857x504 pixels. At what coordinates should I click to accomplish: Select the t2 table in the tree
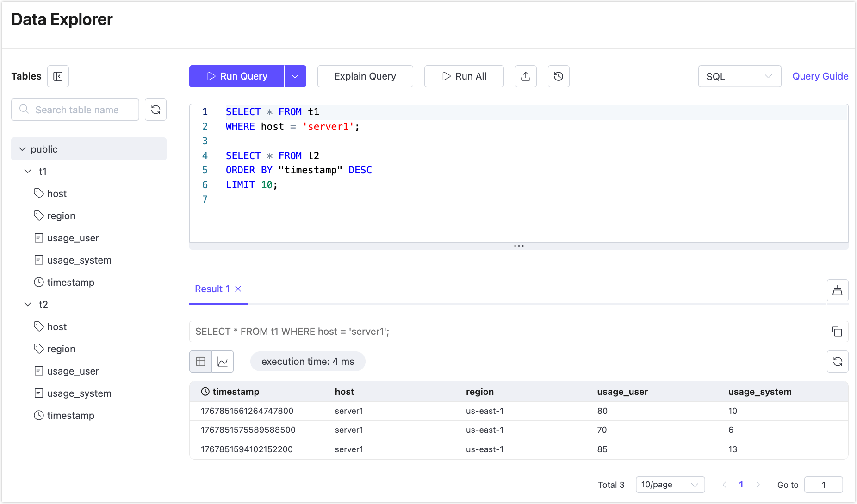tap(43, 304)
